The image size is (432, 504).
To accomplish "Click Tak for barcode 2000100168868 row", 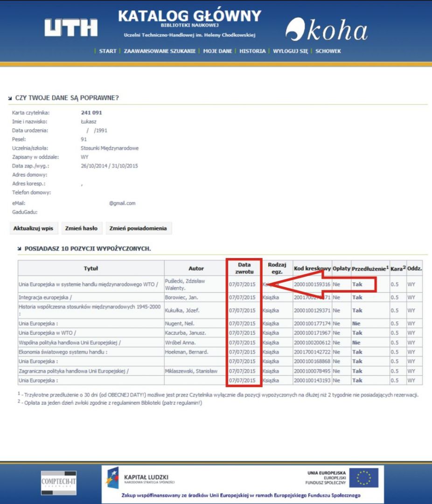I will tap(357, 361).
